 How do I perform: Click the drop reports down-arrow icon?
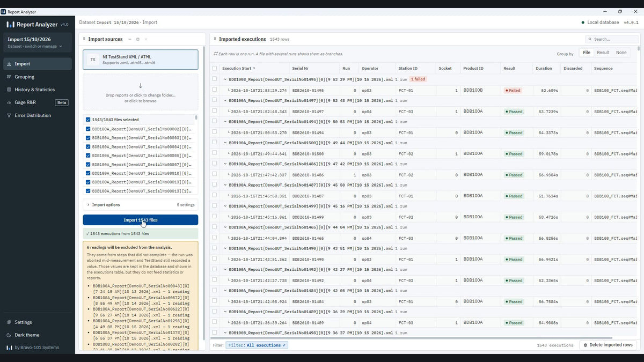141,86
